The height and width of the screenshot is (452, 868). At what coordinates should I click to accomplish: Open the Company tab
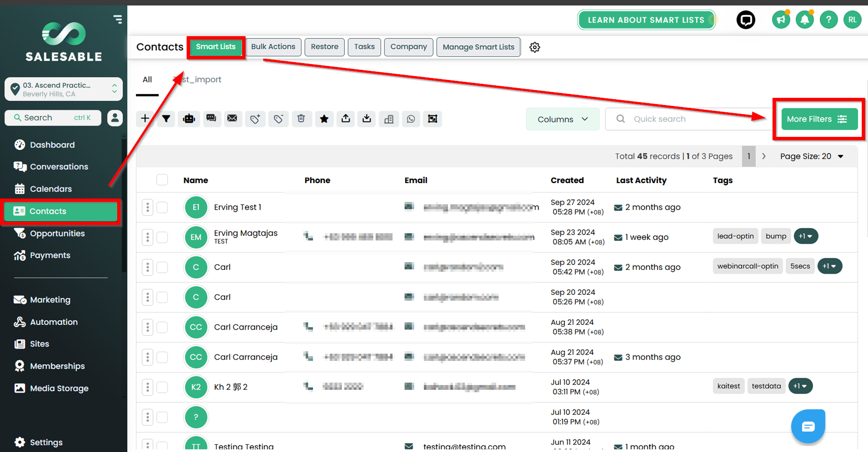[x=409, y=47]
